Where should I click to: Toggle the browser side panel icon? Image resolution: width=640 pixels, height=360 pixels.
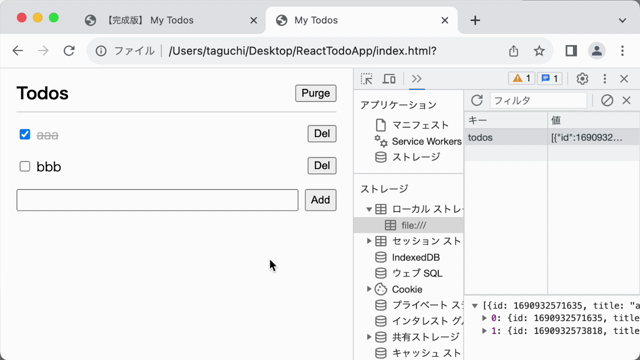click(571, 51)
